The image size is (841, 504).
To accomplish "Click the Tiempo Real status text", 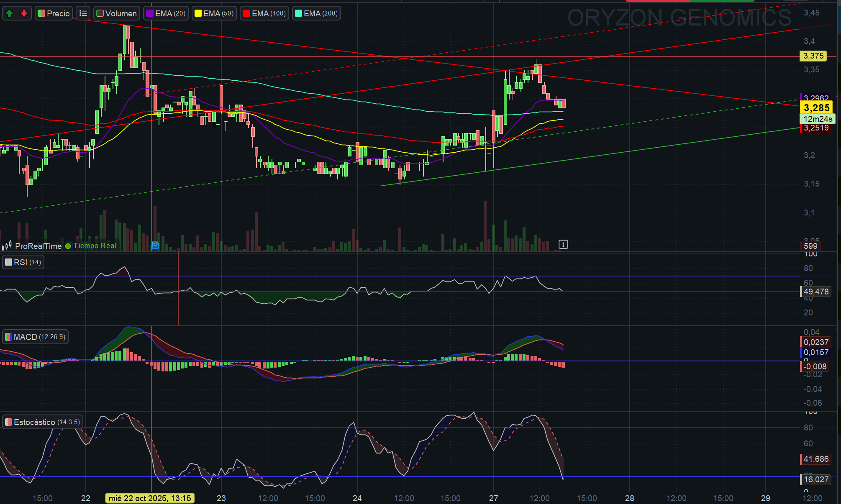I will (95, 246).
